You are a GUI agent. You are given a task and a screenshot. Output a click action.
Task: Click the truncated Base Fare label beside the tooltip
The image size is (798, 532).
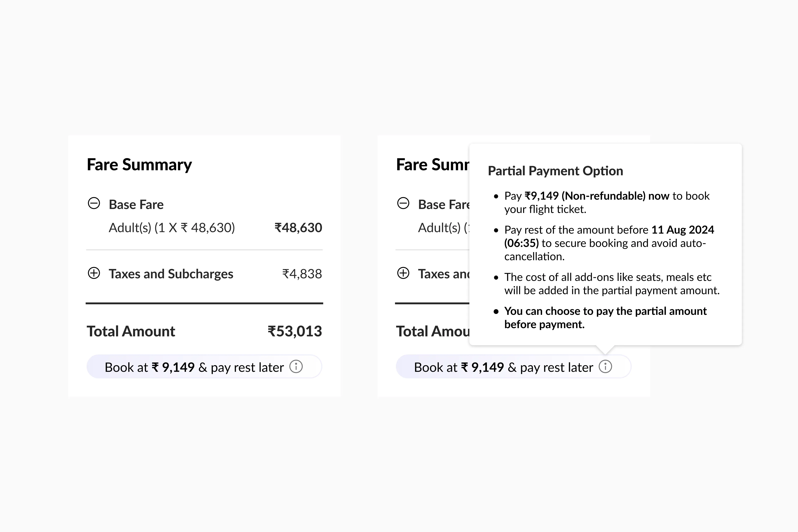point(443,204)
